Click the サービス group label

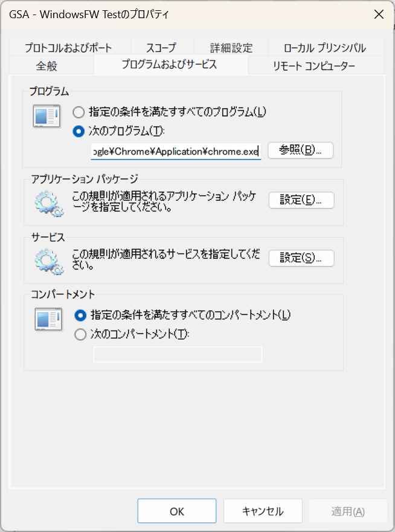coord(48,237)
